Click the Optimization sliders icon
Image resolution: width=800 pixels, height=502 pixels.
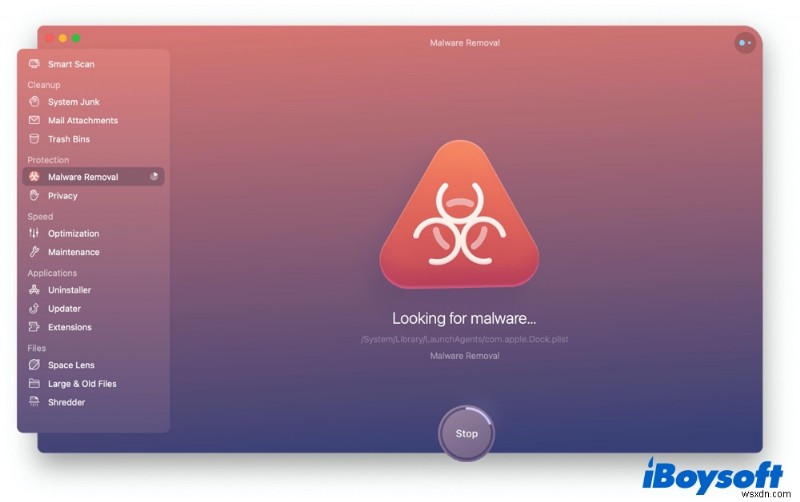(34, 233)
